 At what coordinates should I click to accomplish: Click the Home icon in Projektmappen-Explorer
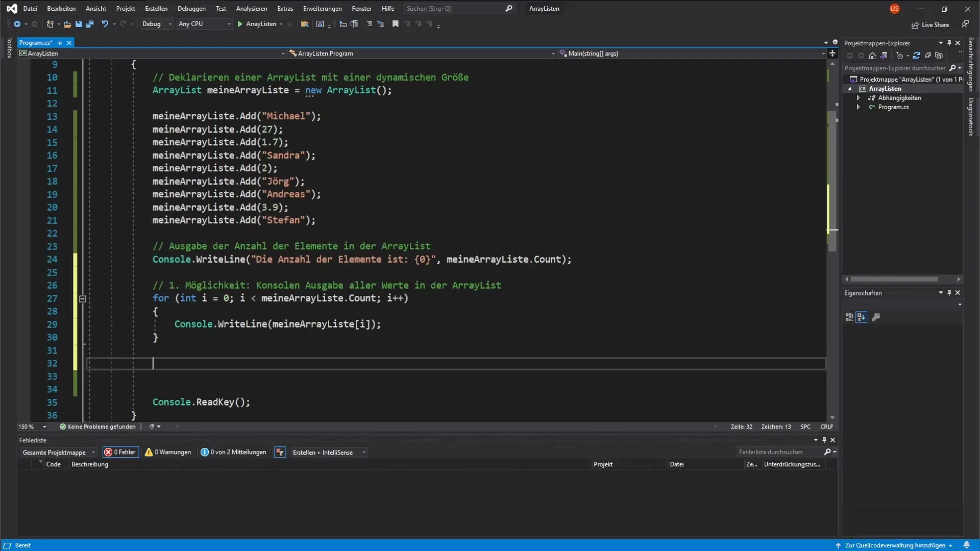pyautogui.click(x=872, y=56)
